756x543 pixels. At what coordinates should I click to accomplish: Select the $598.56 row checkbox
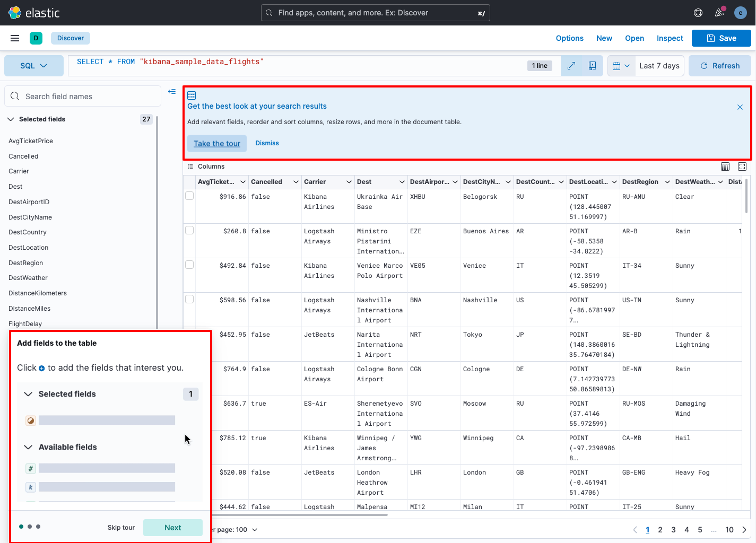189,300
